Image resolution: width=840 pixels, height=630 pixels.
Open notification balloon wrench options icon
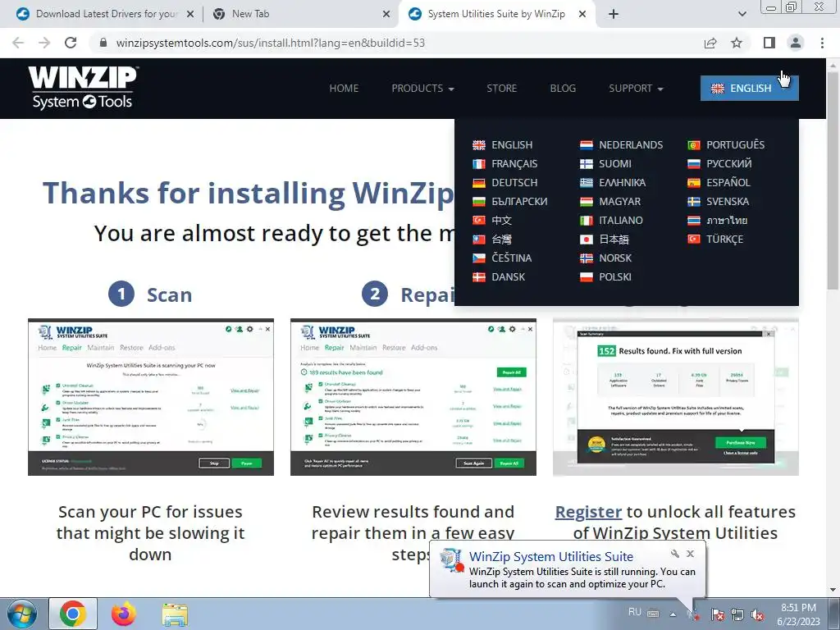coord(675,554)
